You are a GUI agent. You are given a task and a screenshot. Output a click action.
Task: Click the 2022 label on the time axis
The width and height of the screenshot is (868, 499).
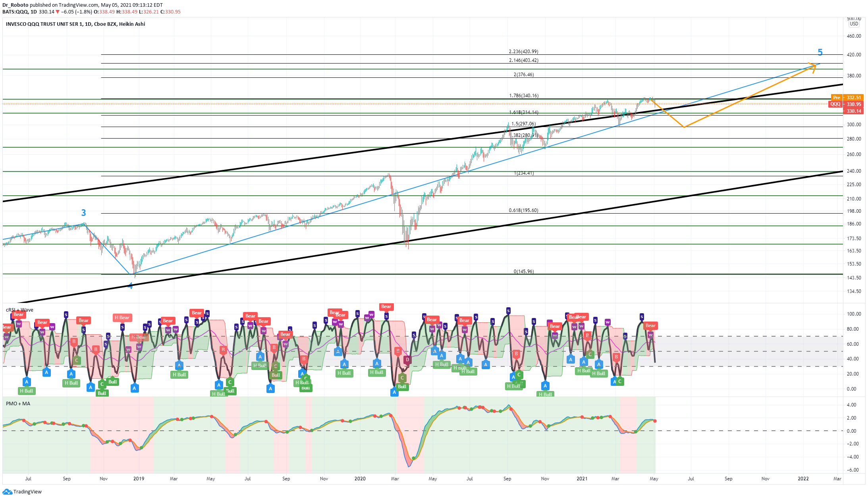(803, 479)
